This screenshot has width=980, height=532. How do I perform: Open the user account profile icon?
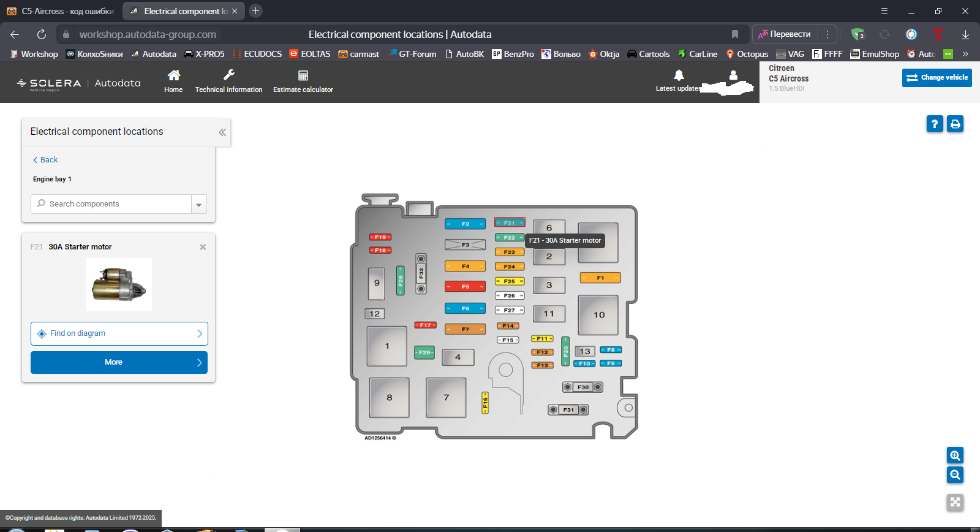pyautogui.click(x=733, y=75)
